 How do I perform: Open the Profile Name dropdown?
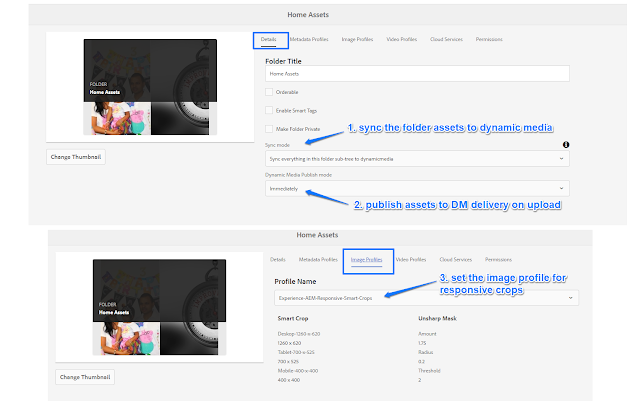426,298
